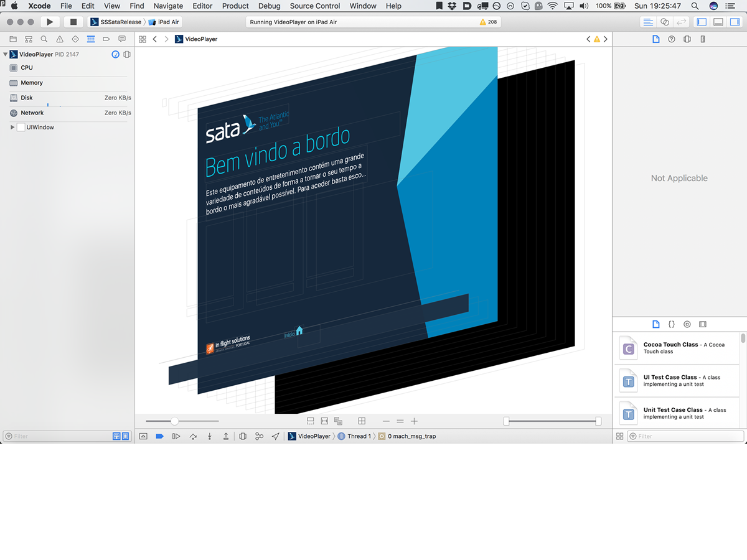747x560 pixels.
Task: Open the Report navigator speech-bubble icon
Action: [x=122, y=39]
